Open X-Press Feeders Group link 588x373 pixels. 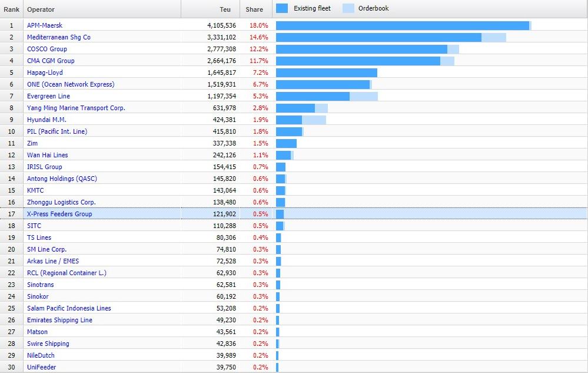pyautogui.click(x=59, y=214)
